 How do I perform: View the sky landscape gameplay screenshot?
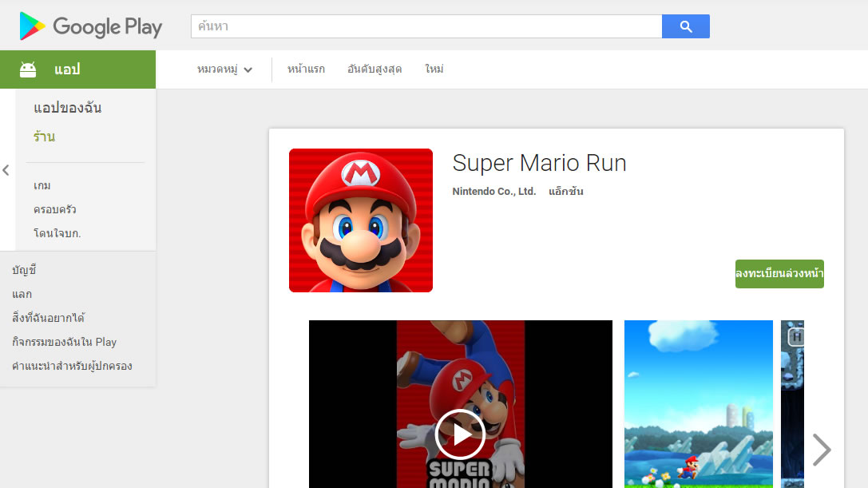click(698, 403)
